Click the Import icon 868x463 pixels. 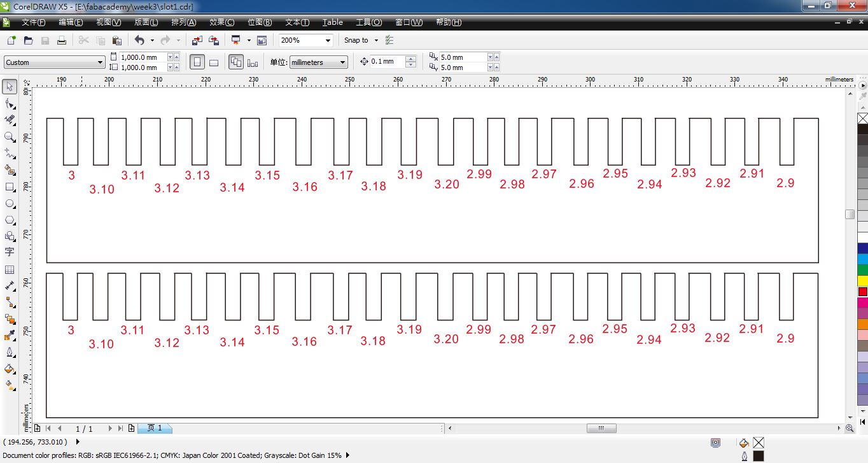tap(197, 40)
